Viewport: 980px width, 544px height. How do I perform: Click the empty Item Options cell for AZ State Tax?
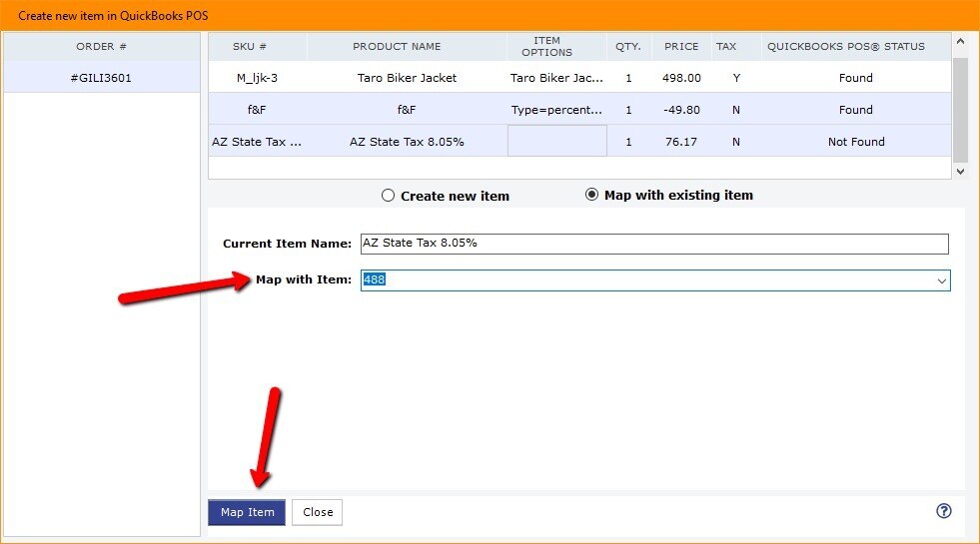pyautogui.click(x=556, y=142)
